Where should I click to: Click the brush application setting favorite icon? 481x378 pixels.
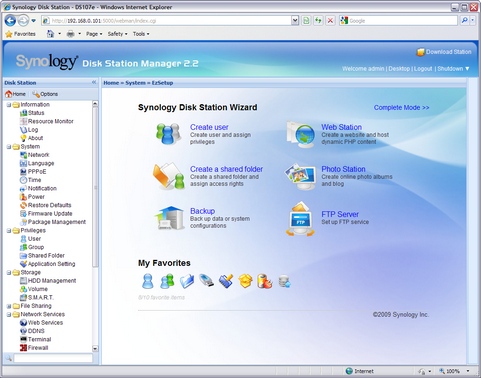[226, 281]
